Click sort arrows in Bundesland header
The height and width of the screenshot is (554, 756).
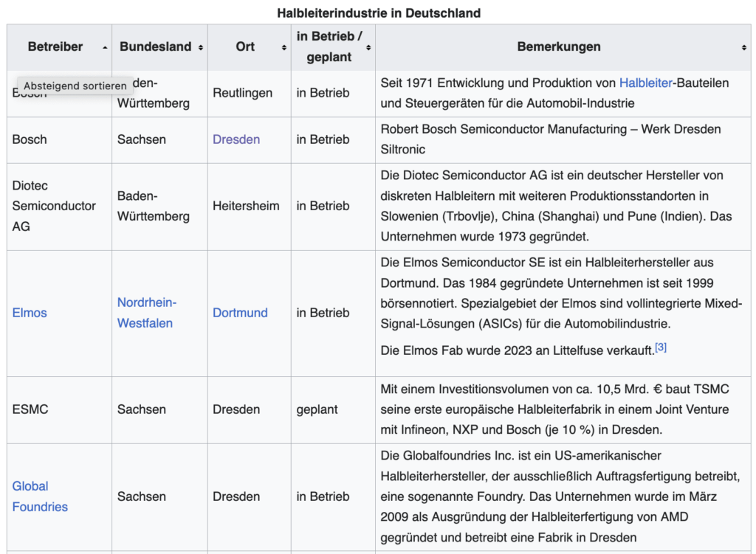tap(201, 47)
